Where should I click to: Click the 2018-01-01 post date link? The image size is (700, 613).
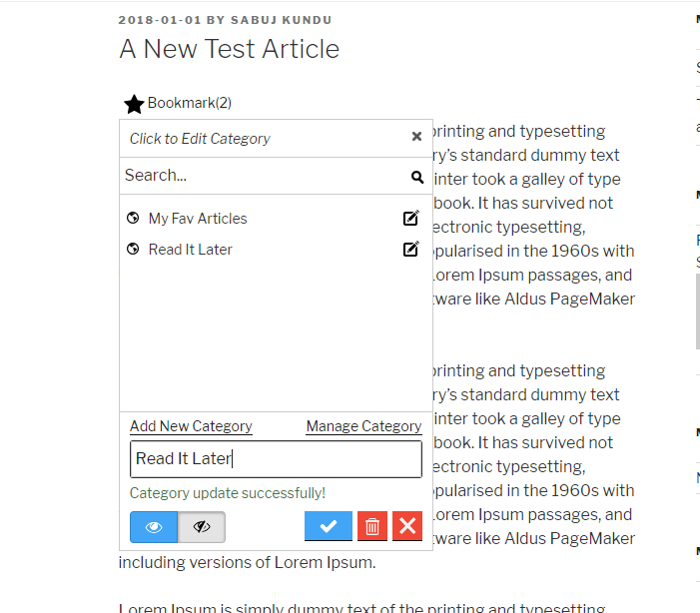point(158,20)
